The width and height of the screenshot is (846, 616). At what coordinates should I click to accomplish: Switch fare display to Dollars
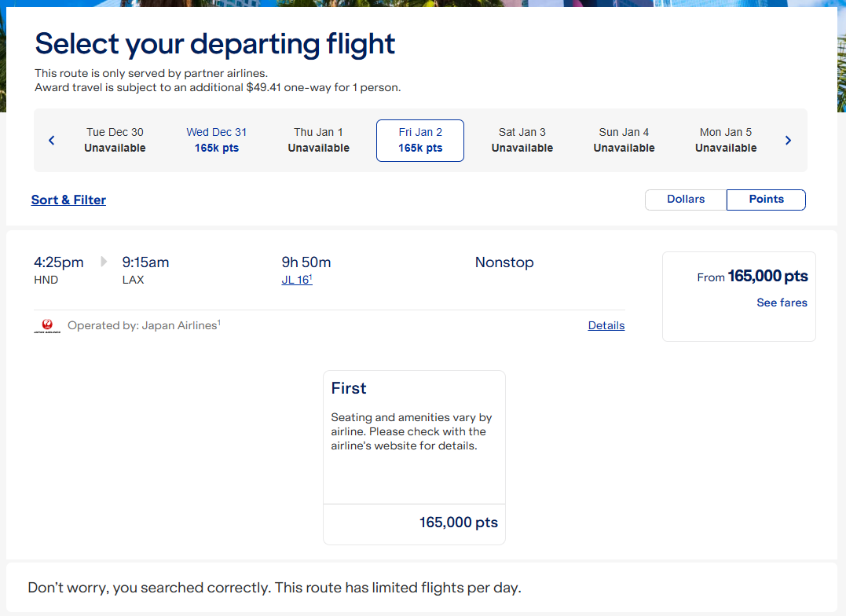[x=686, y=200]
